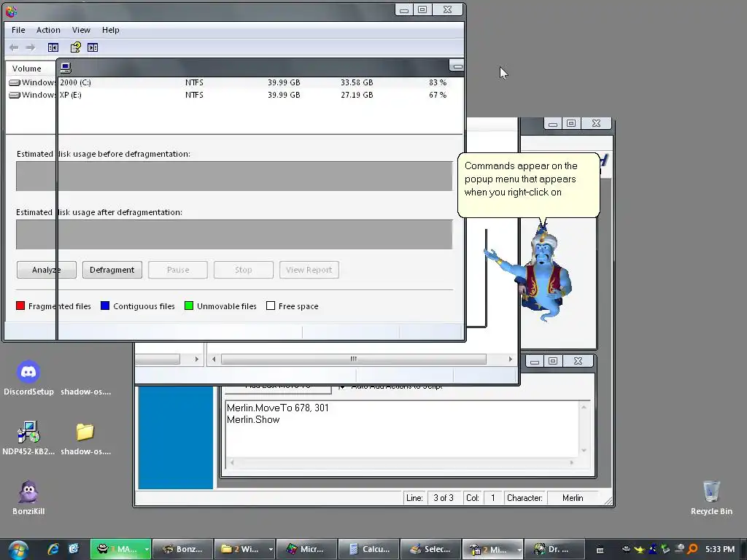Click the View Report button
Screen dimensions: 747x560
click(x=309, y=270)
